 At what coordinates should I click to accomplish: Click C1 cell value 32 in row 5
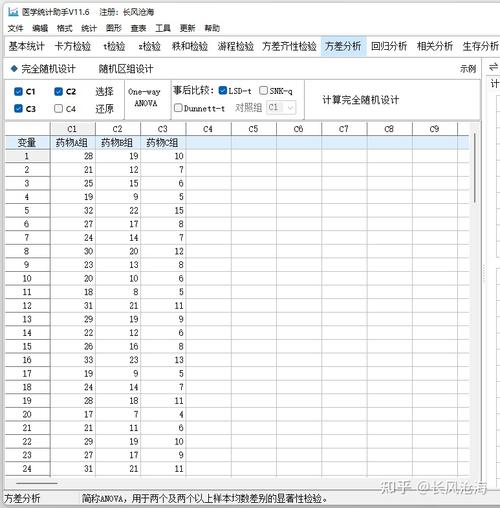tap(73, 210)
